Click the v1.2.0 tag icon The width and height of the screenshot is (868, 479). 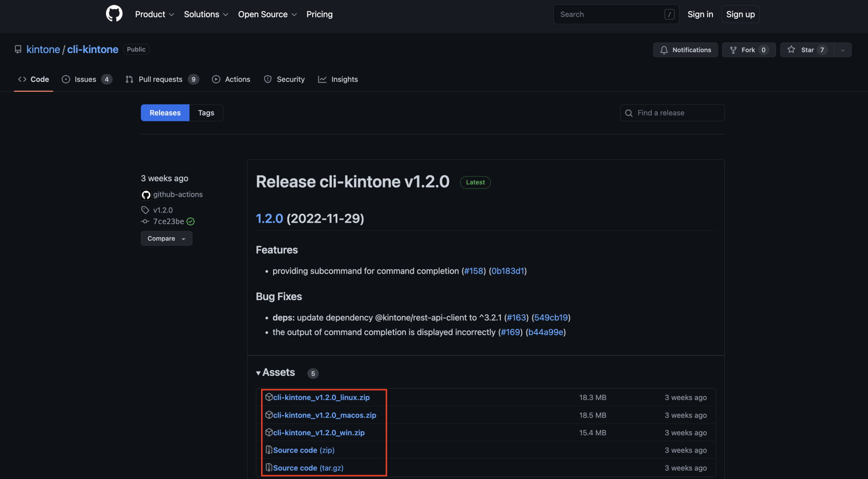pyautogui.click(x=145, y=210)
